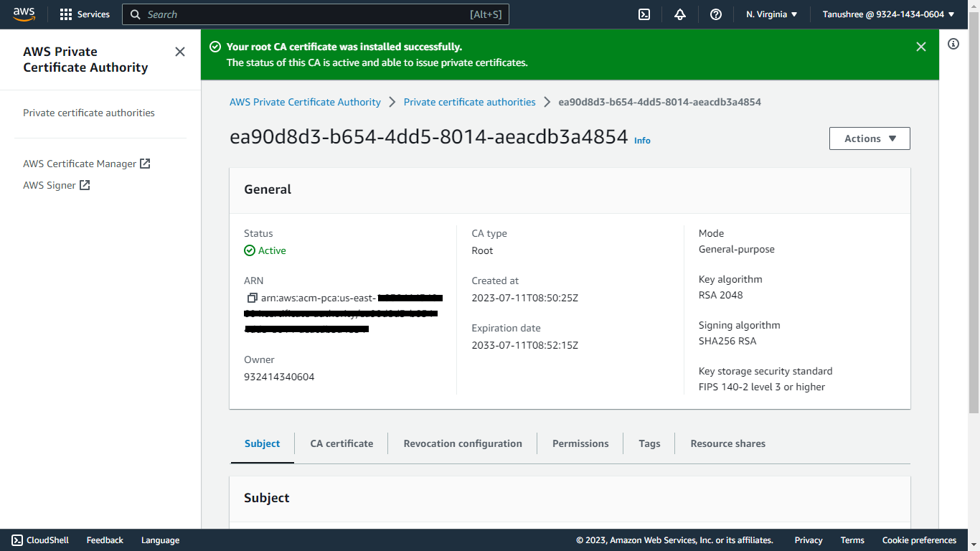This screenshot has width=980, height=551.
Task: Expand the N. Virginia region dropdown
Action: (772, 14)
